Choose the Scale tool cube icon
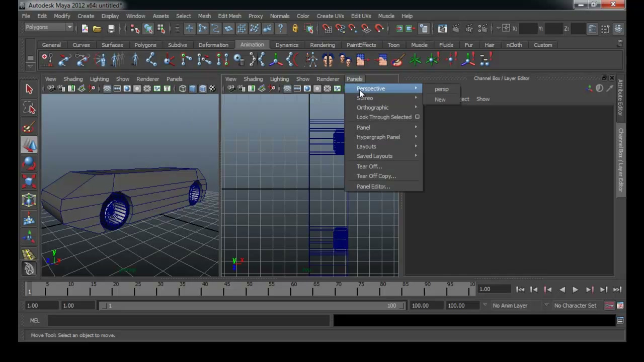This screenshot has height=362, width=644. pos(29,182)
